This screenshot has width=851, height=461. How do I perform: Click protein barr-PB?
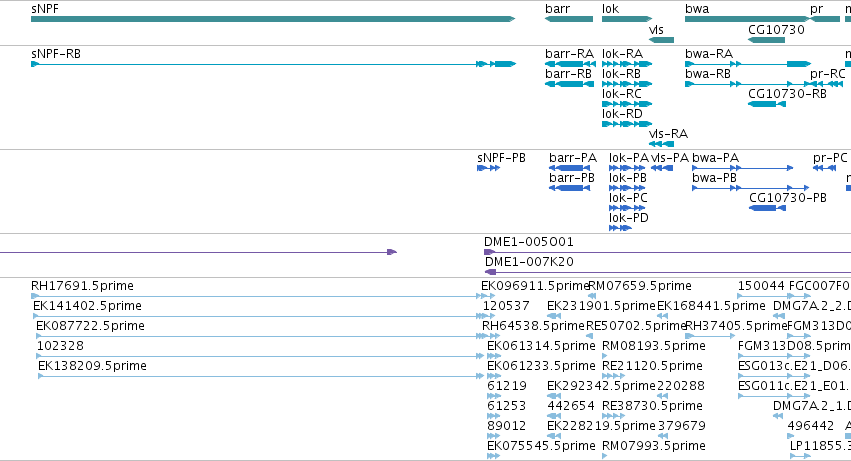pyautogui.click(x=572, y=178)
